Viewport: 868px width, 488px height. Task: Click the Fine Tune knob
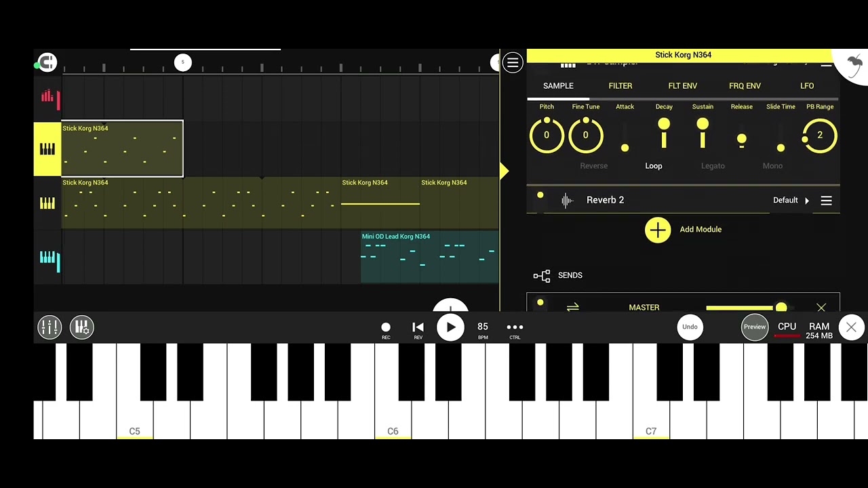586,135
